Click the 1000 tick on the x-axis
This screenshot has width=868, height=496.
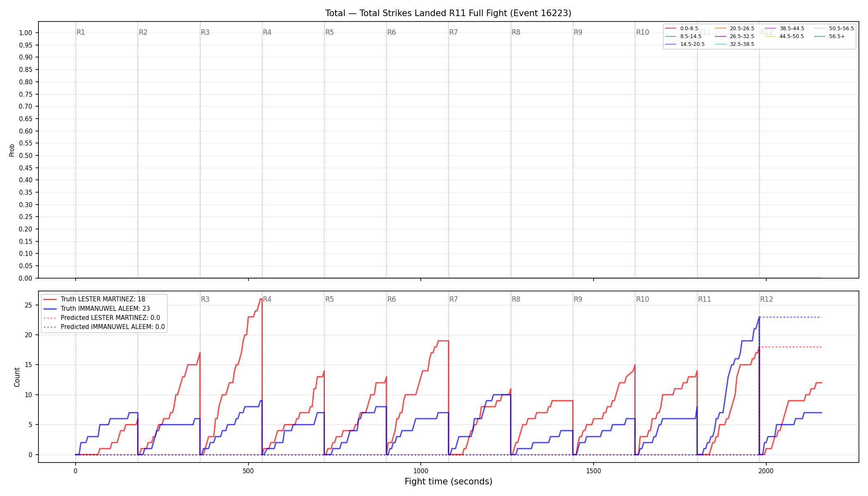point(421,471)
